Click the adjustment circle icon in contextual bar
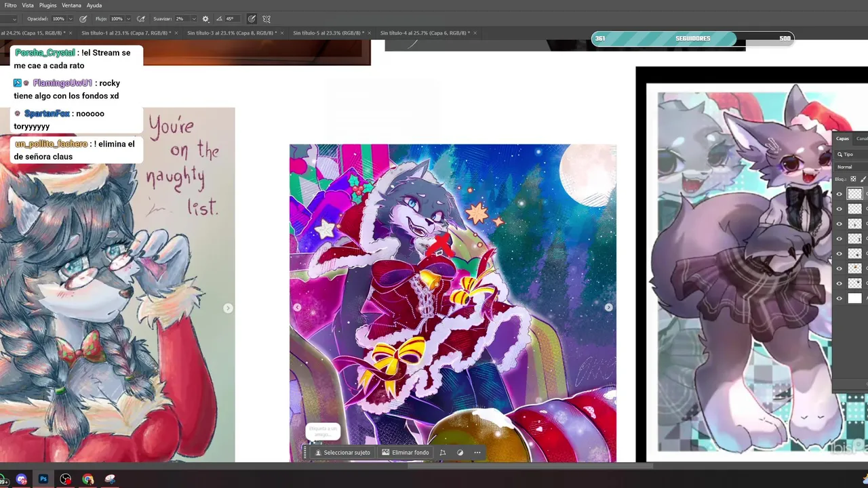Image resolution: width=868 pixels, height=488 pixels. pyautogui.click(x=460, y=453)
